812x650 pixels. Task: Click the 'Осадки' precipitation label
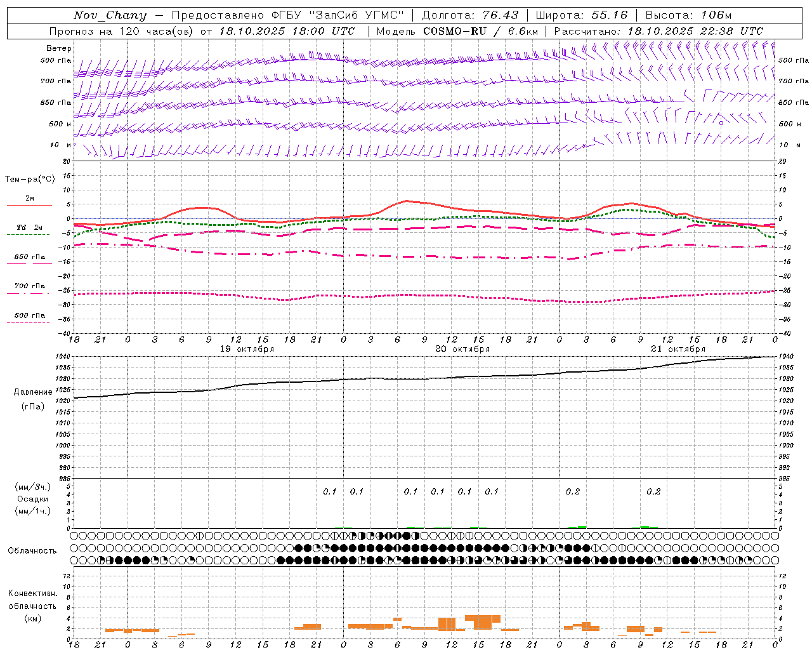click(x=33, y=499)
